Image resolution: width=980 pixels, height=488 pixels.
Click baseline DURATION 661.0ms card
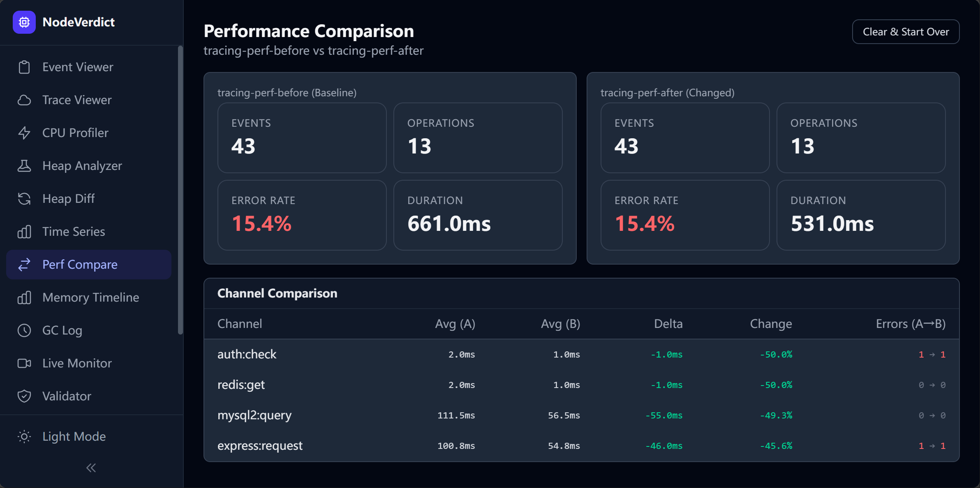coord(478,215)
